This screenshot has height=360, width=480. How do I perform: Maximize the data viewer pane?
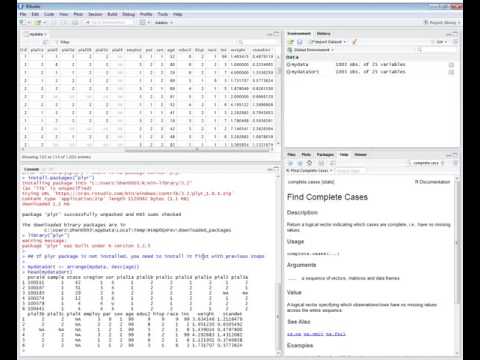[276, 34]
